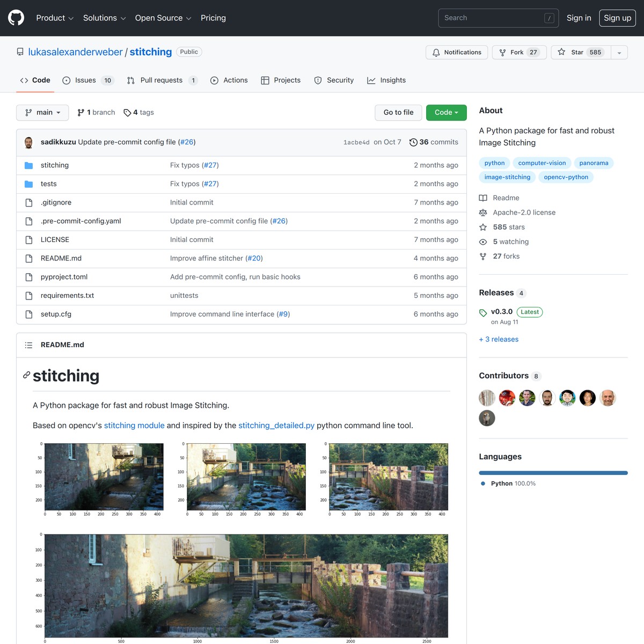The height and width of the screenshot is (644, 644).
Task: Click sadikkuzu's avatar in latest commit
Action: (x=29, y=142)
